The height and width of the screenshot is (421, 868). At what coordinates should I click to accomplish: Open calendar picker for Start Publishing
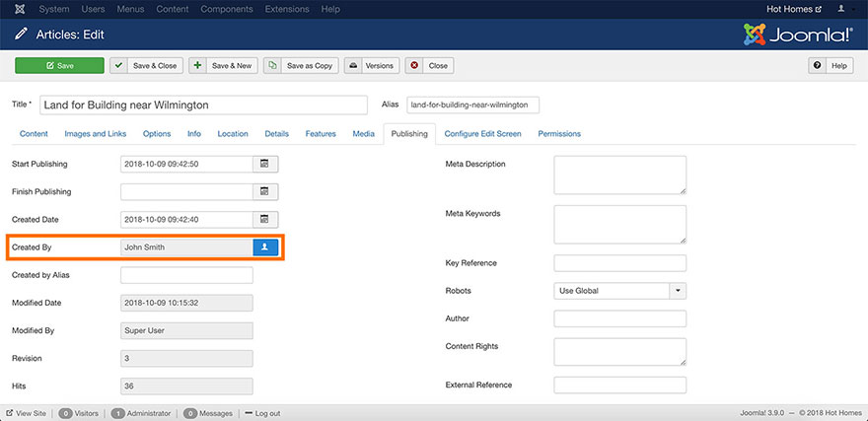(264, 164)
